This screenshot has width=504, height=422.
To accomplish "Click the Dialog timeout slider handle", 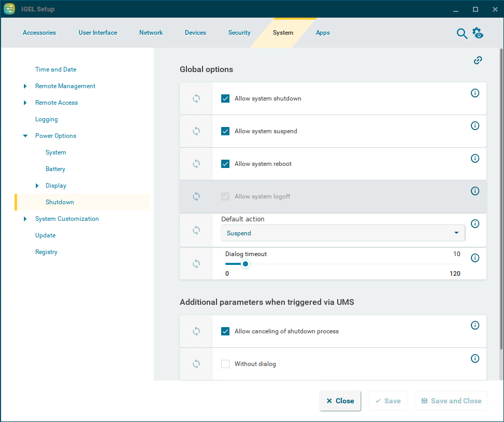I will pyautogui.click(x=246, y=264).
